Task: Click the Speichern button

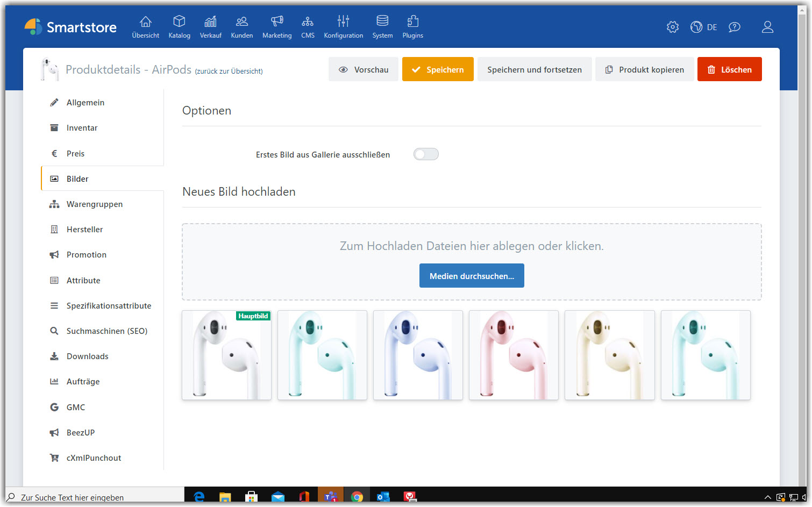Action: tap(438, 69)
